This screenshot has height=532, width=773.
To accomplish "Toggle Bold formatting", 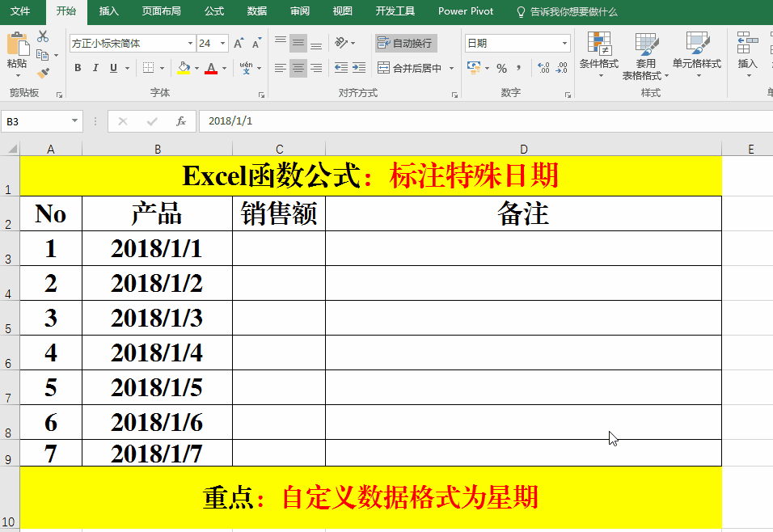I will [78, 69].
